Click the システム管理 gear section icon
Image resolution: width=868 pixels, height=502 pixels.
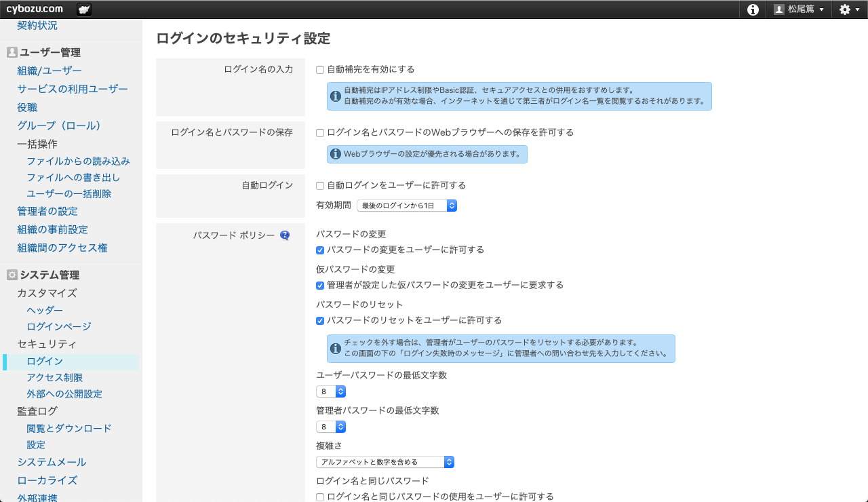[12, 275]
